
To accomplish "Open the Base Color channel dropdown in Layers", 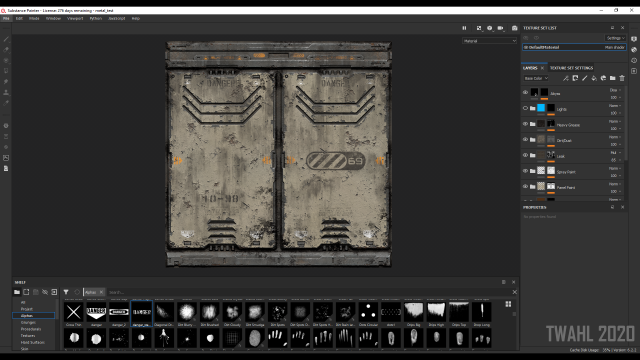I will click(536, 78).
